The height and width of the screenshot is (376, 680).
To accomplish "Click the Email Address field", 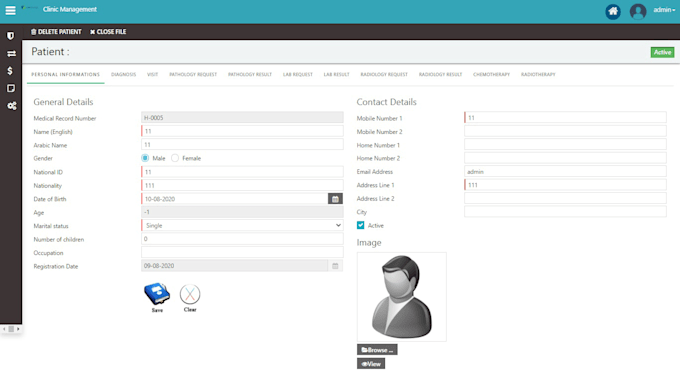I will 566,171.
